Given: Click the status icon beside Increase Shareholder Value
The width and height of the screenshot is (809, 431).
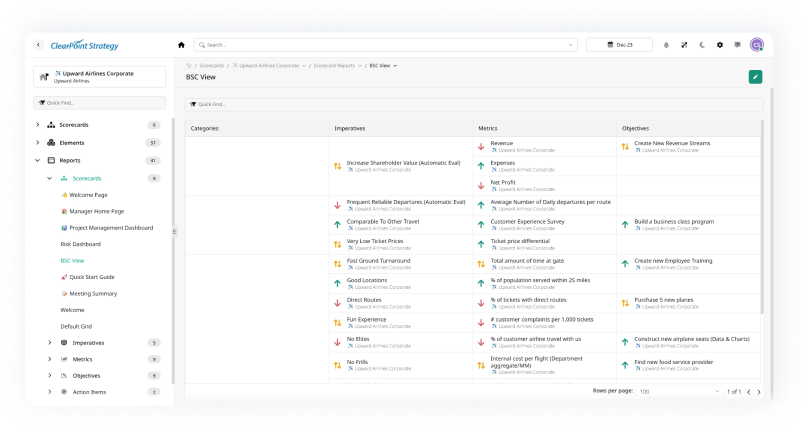Looking at the screenshot, I should pyautogui.click(x=337, y=166).
